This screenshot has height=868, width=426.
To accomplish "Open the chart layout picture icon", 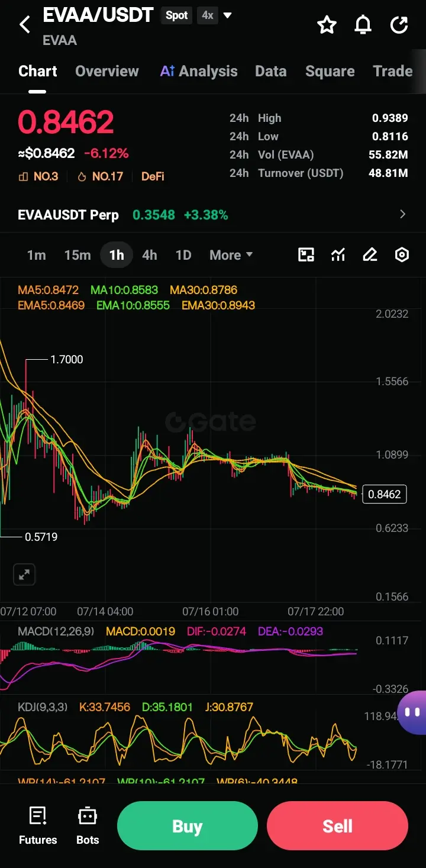I will 306,255.
